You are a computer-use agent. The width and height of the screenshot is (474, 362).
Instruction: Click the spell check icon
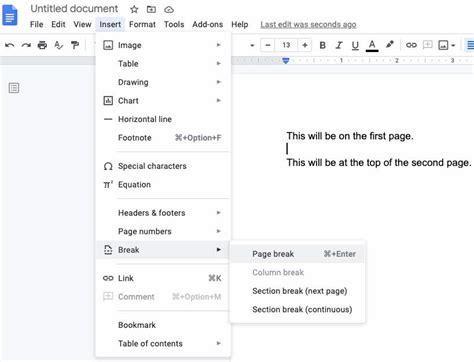point(59,45)
